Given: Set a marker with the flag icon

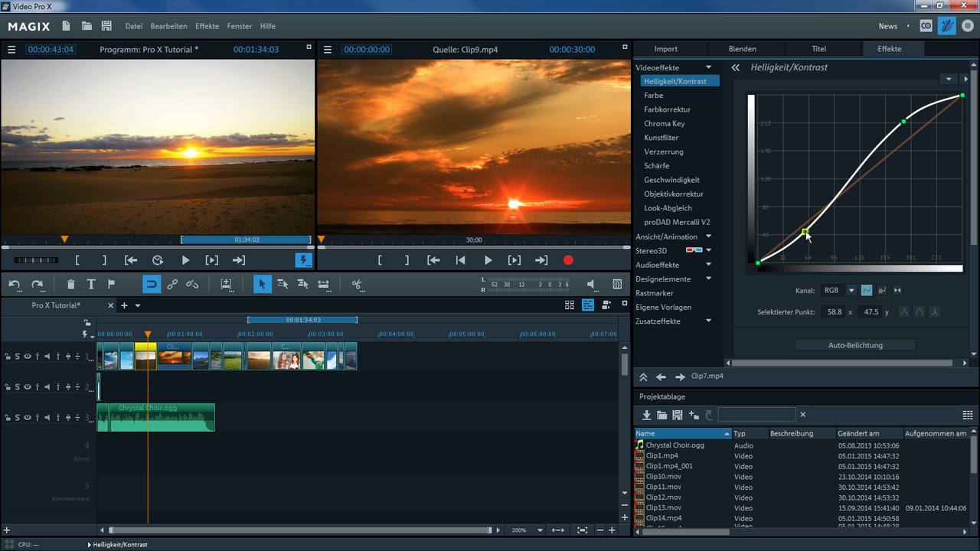Looking at the screenshot, I should click(111, 284).
